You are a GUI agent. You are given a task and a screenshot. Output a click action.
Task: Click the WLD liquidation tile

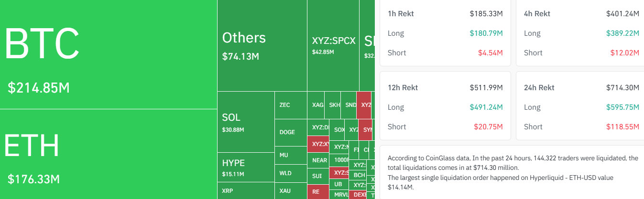point(291,173)
